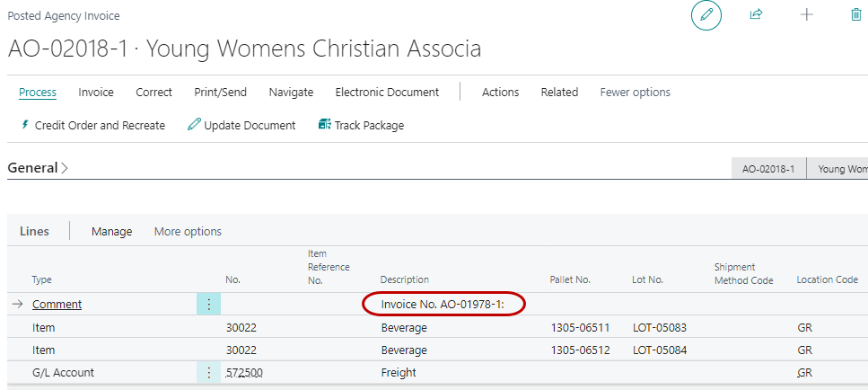The width and height of the screenshot is (868, 390).
Task: Select pallet number 1305-06511 cell
Action: (579, 328)
